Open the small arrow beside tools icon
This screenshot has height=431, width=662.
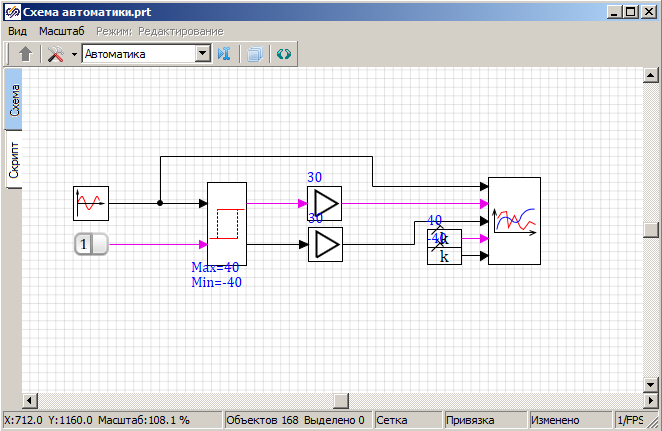(x=74, y=54)
